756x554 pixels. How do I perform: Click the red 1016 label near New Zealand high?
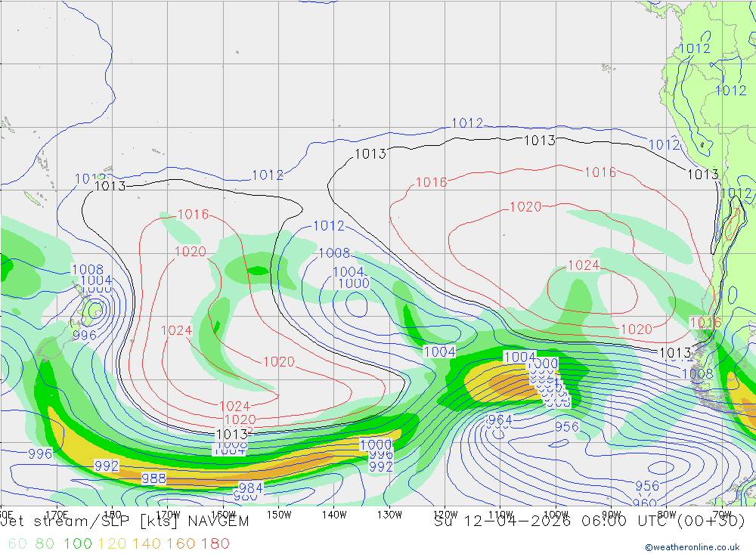coord(193,214)
